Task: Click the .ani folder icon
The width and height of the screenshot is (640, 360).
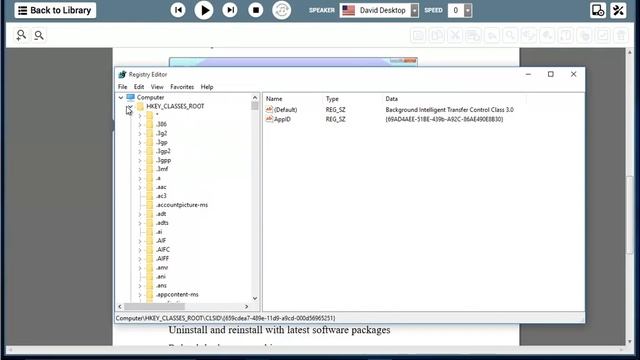Action: (150, 277)
